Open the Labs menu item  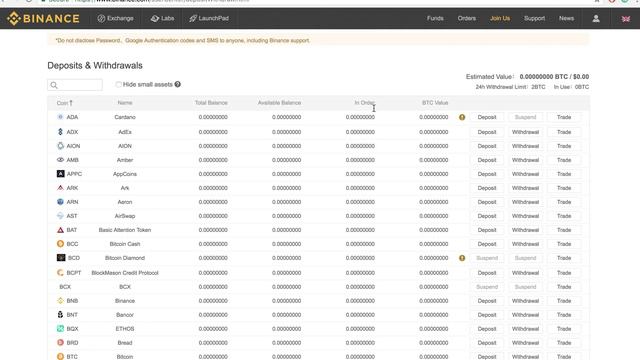click(x=162, y=18)
